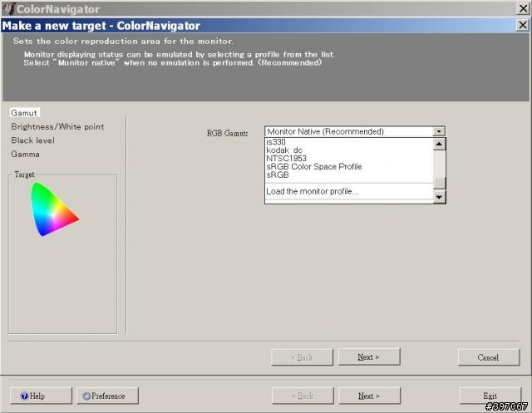Screen dimensions: 532x413
Task: Go to Brightness/White point step
Action: 57,126
